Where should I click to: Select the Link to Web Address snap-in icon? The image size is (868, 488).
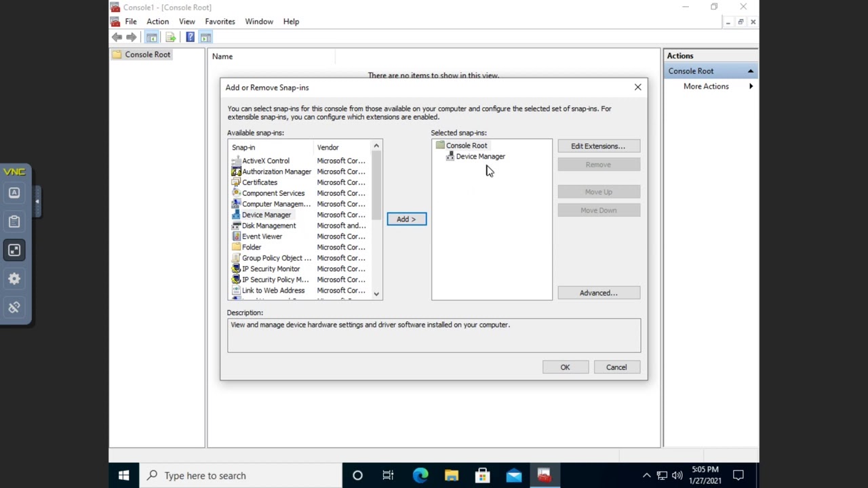point(236,291)
